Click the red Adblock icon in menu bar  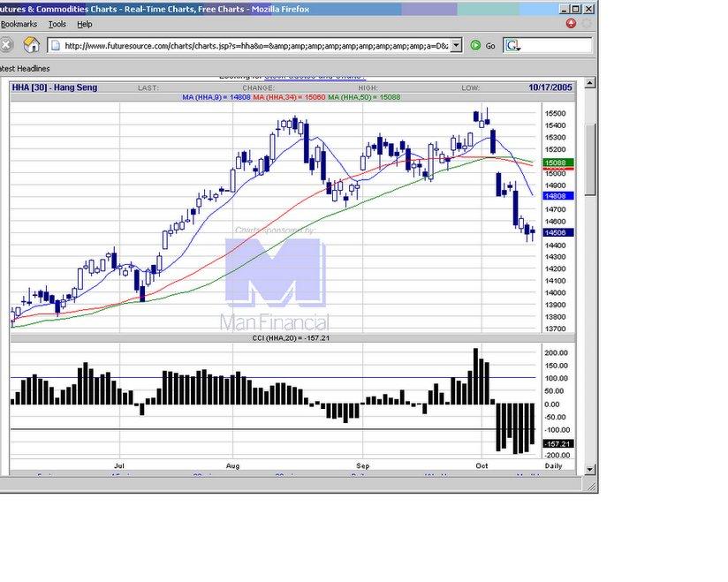571,23
